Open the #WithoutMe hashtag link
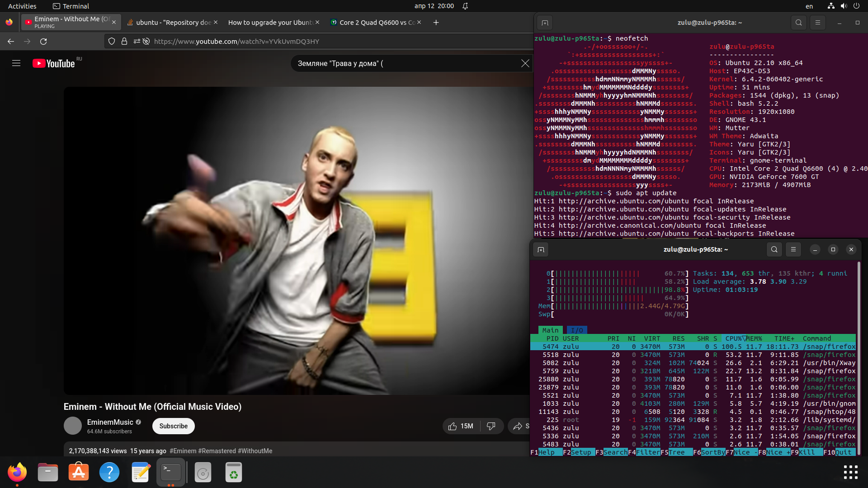 (x=255, y=451)
